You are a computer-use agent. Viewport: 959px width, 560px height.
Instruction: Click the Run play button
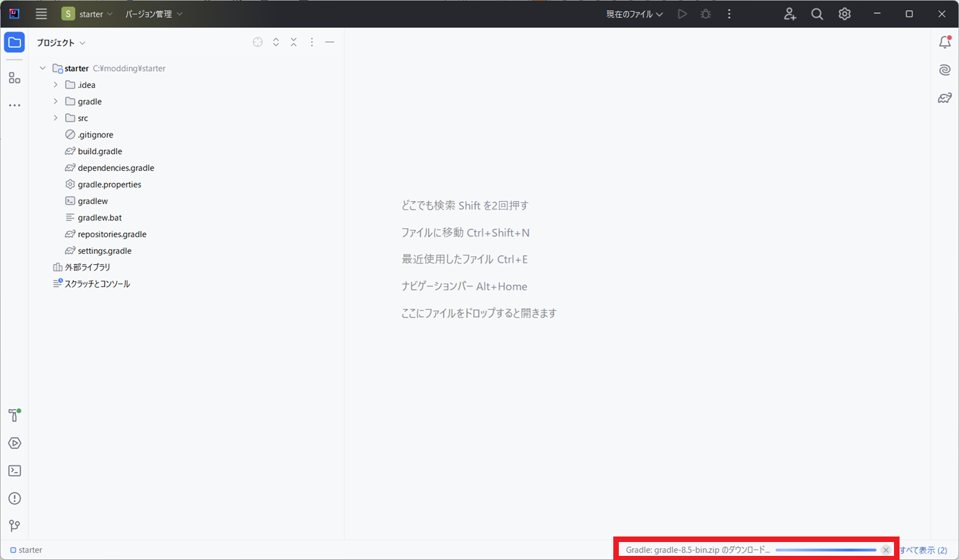pos(682,14)
